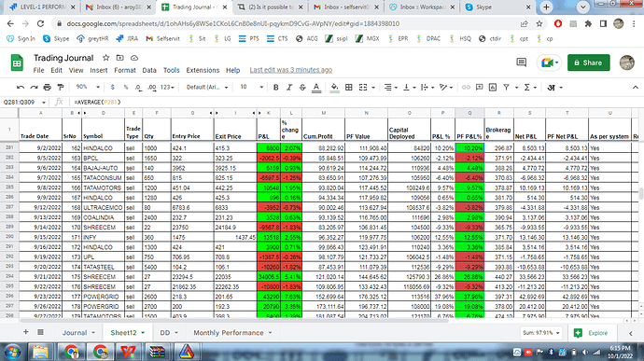The height and width of the screenshot is (361, 644).
Task: Click the cell reference Name box
Action: [24, 102]
